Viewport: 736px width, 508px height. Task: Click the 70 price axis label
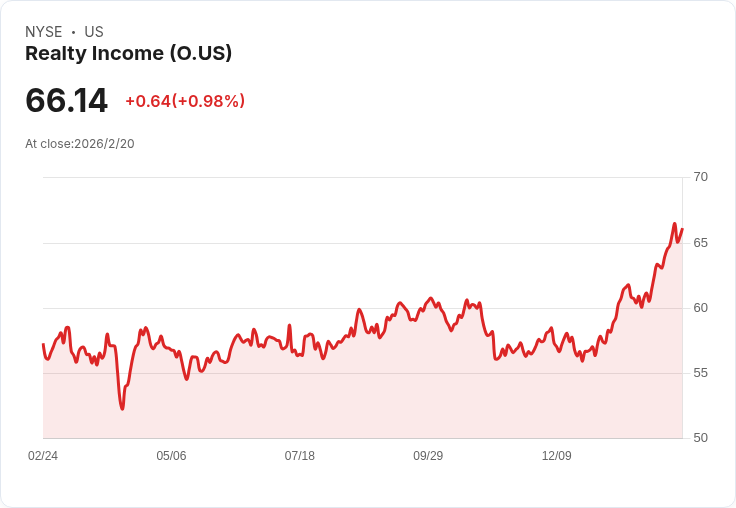[x=700, y=177]
